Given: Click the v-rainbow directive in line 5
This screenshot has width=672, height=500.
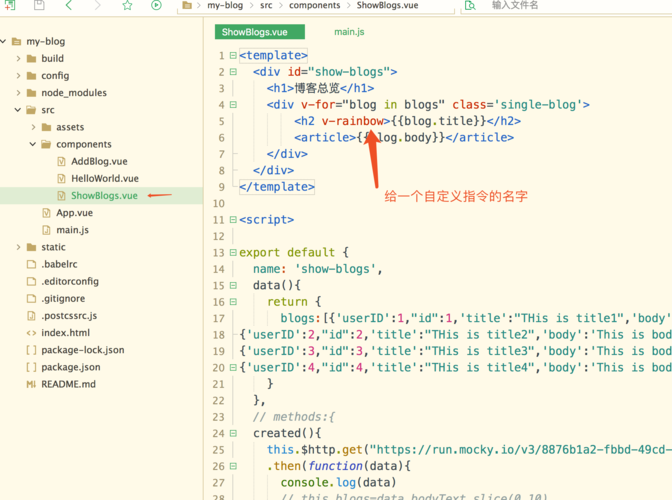Looking at the screenshot, I should [x=353, y=121].
